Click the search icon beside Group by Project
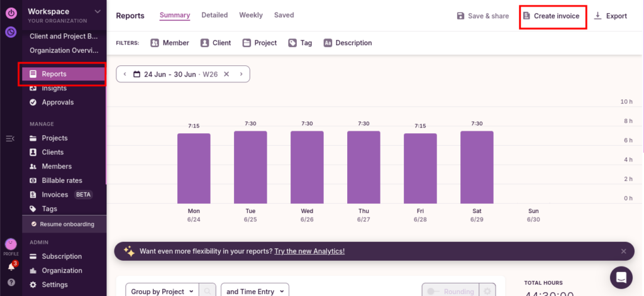644x296 pixels. click(208, 291)
